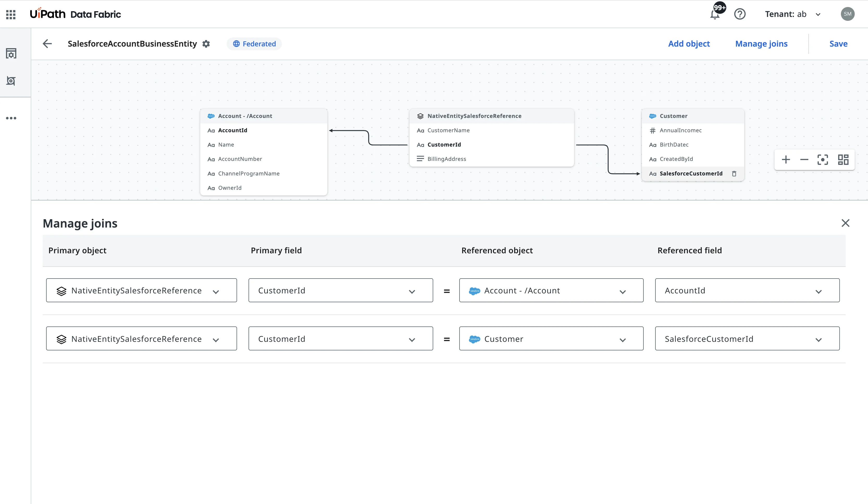Screen dimensions: 868x504
Task: Open first row Primary object dropdown
Action: pyautogui.click(x=141, y=291)
